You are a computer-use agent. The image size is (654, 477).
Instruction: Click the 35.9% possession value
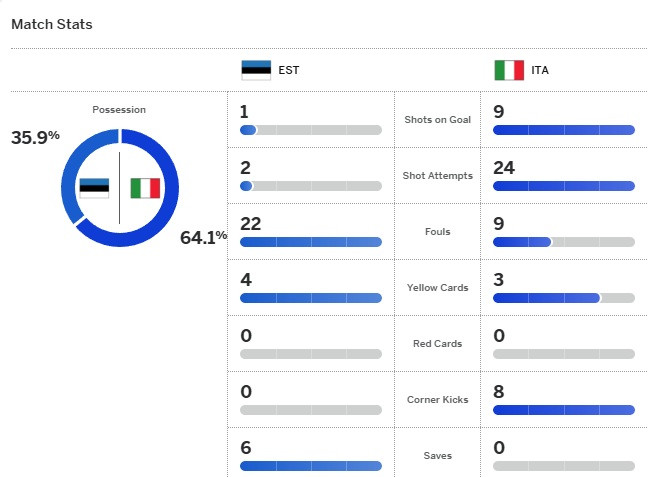[35, 137]
